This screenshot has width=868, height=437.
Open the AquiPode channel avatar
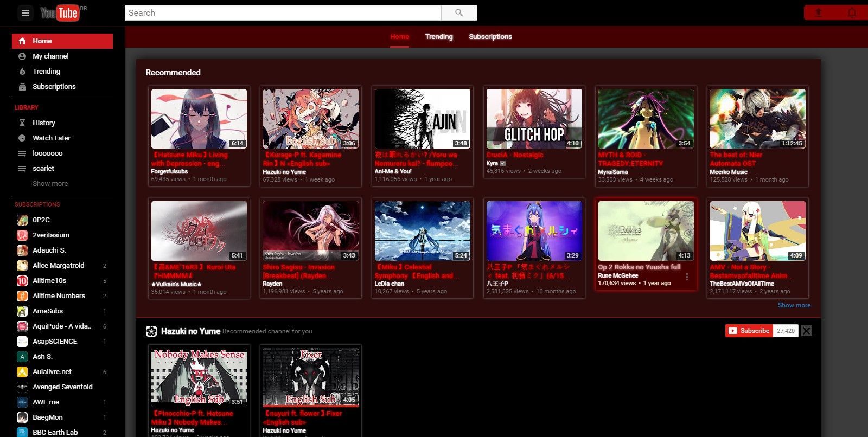(x=22, y=326)
